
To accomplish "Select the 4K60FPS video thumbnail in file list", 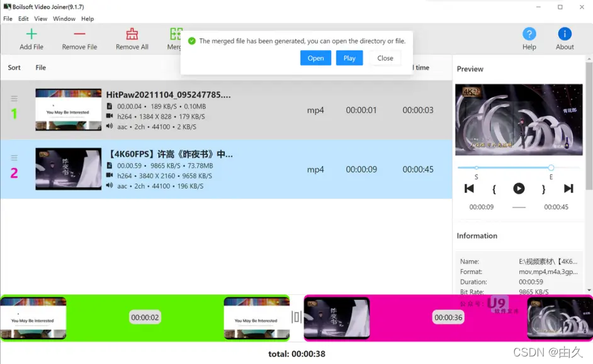I will 69,168.
